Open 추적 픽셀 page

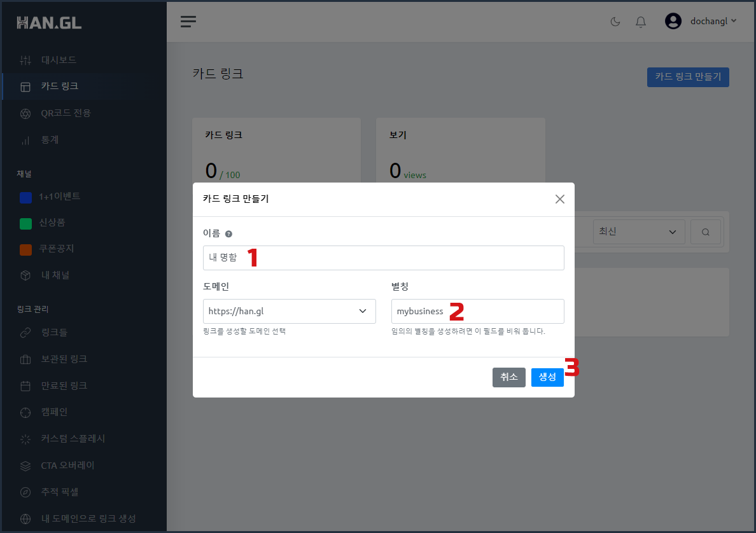click(59, 492)
